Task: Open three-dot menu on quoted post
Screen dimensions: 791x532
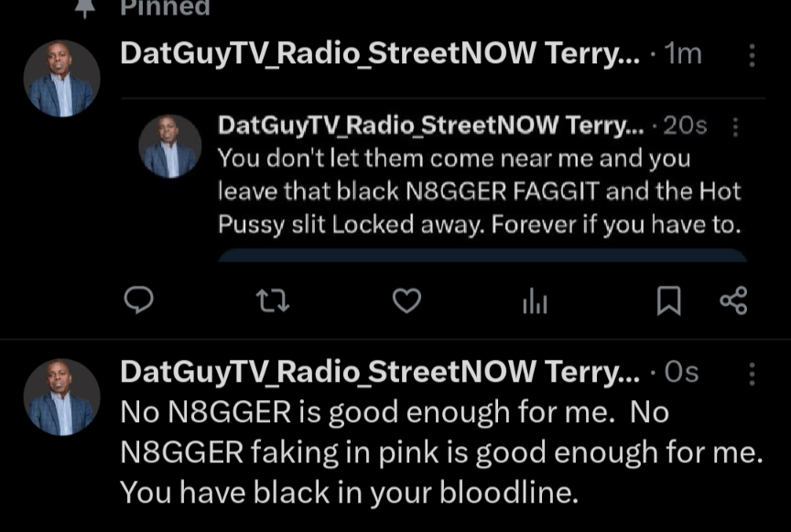Action: click(x=735, y=127)
